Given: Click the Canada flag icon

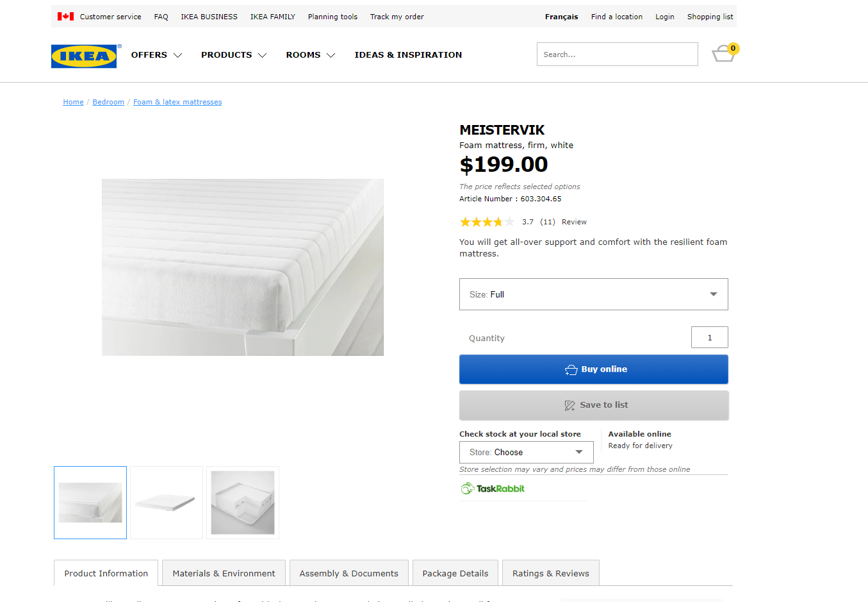Looking at the screenshot, I should [65, 17].
